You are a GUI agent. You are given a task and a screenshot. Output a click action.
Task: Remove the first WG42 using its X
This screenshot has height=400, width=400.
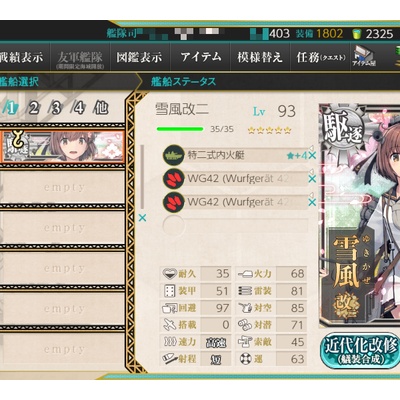coord(312,179)
